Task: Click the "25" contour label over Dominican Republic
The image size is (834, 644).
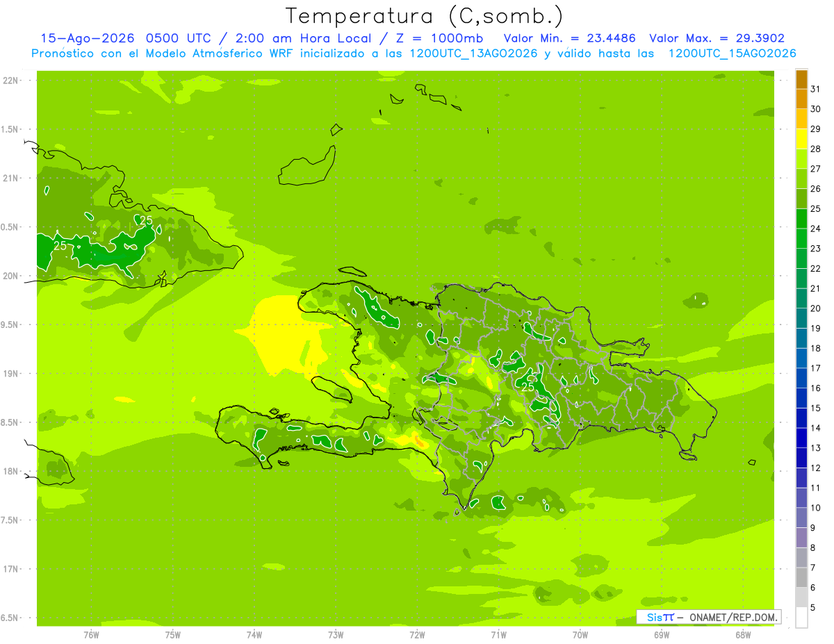Action: [x=528, y=387]
